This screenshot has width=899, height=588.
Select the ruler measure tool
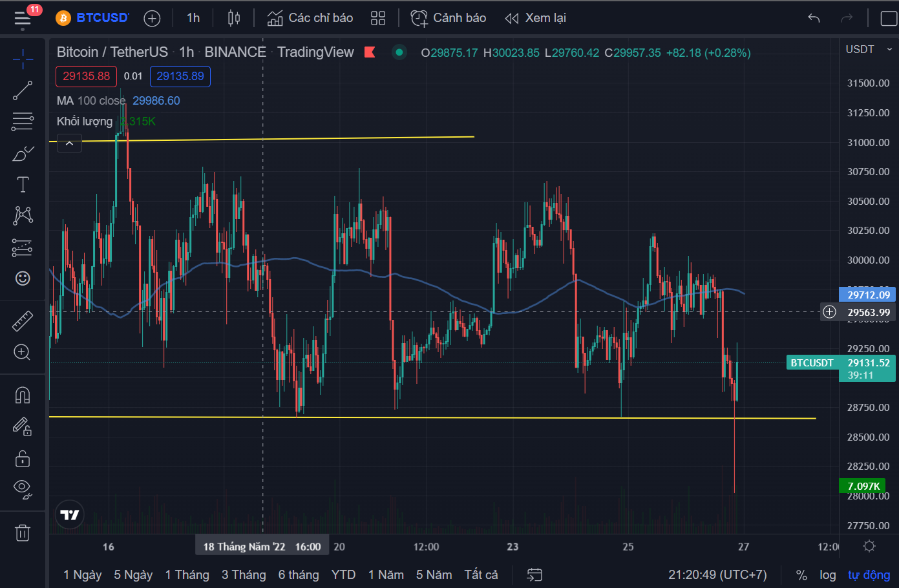tap(23, 320)
